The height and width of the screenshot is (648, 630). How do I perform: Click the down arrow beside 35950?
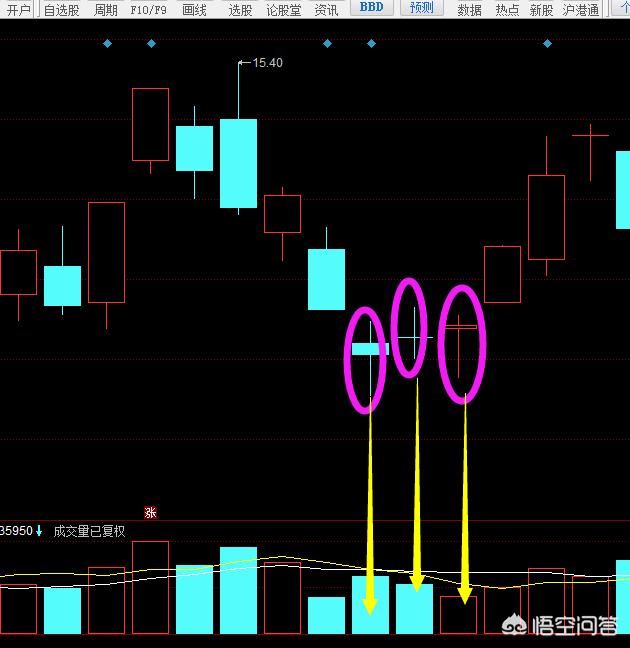(x=39, y=531)
